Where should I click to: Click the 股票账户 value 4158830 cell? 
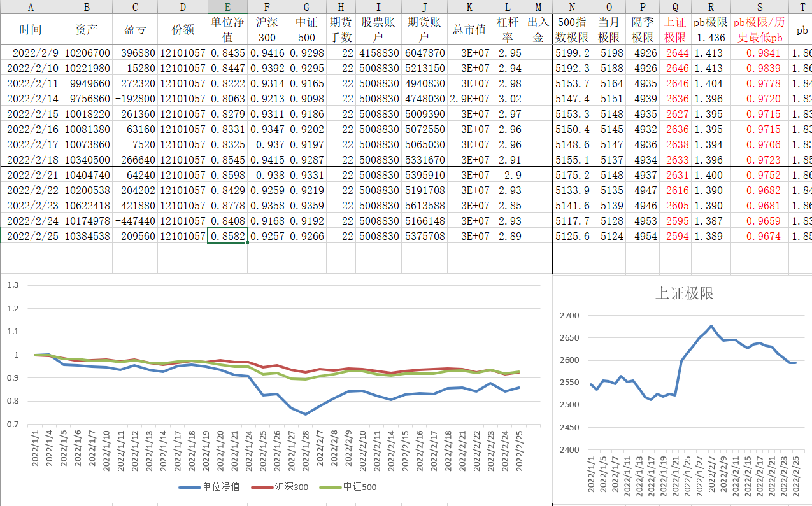point(378,53)
